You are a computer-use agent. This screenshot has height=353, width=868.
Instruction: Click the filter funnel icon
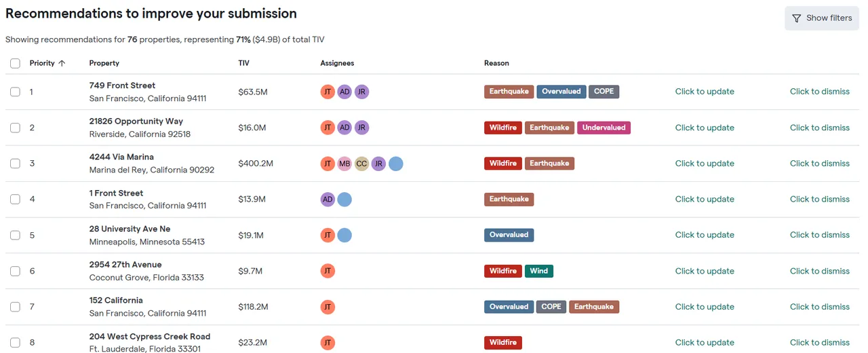797,18
